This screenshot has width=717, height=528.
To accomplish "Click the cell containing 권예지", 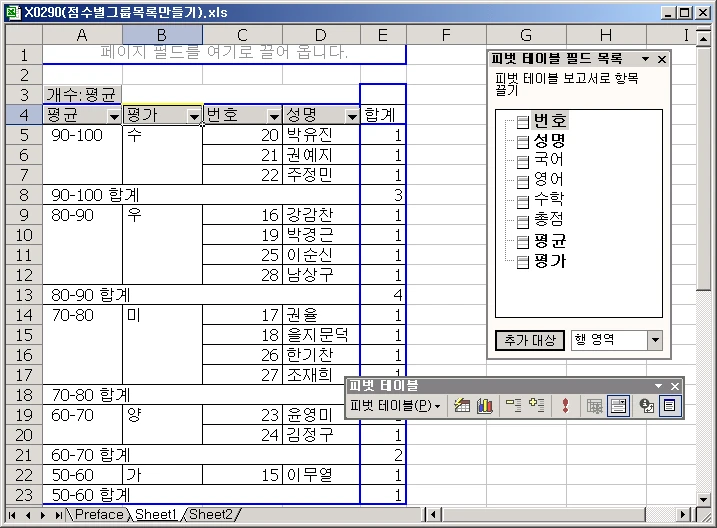I will tap(321, 155).
